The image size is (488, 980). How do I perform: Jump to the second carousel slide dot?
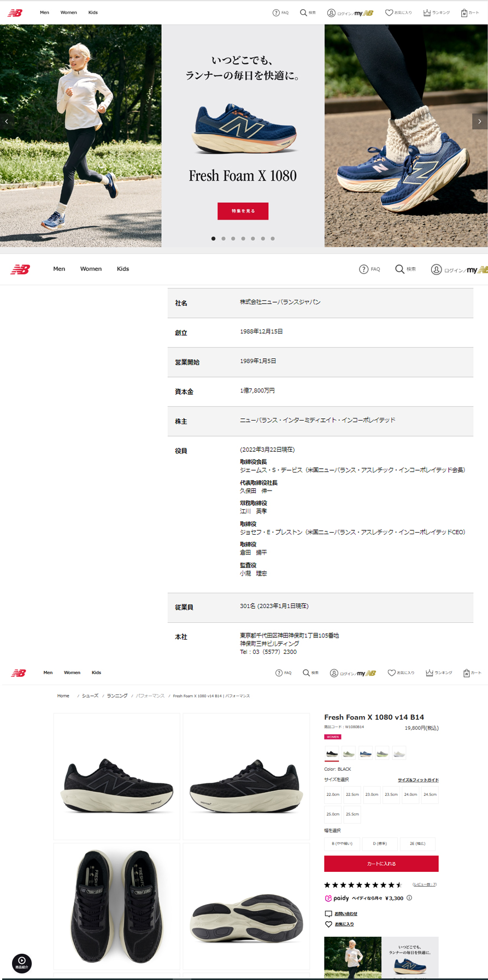224,239
